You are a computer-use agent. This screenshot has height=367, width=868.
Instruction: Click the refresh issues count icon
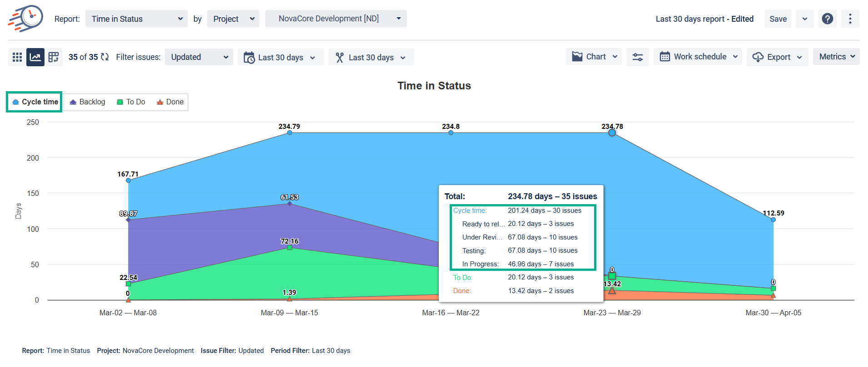tap(105, 57)
